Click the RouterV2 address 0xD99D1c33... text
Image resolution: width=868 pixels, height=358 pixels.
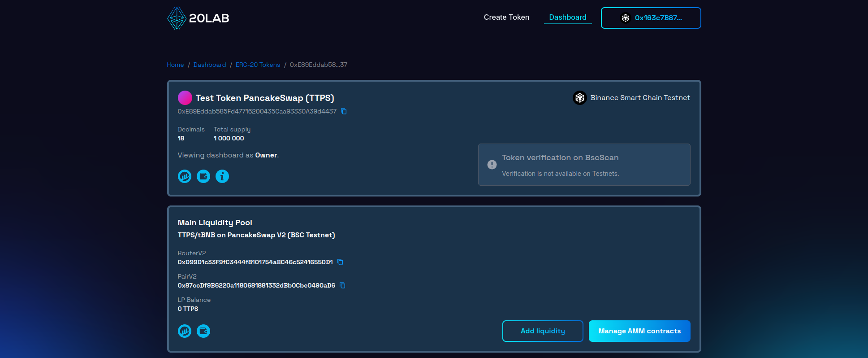(255, 262)
